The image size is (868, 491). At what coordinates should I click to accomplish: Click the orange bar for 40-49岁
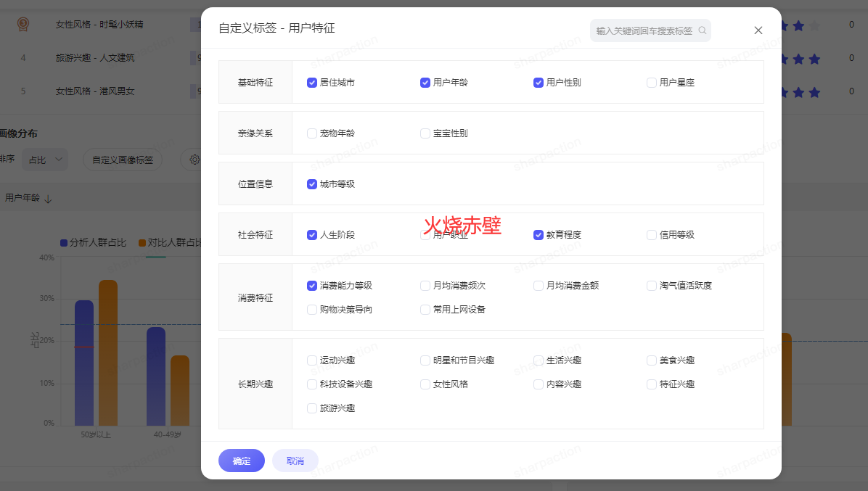pyautogui.click(x=180, y=391)
